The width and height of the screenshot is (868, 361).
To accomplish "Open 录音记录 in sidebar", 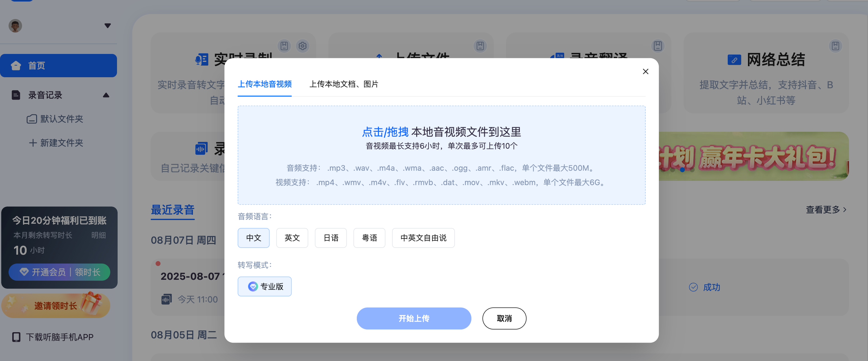I will pyautogui.click(x=45, y=95).
